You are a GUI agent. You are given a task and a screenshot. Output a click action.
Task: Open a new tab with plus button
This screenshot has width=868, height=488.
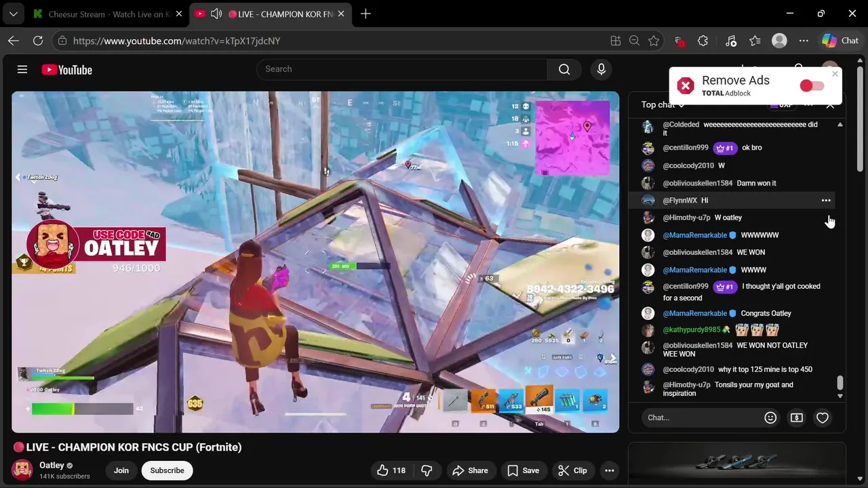(366, 14)
